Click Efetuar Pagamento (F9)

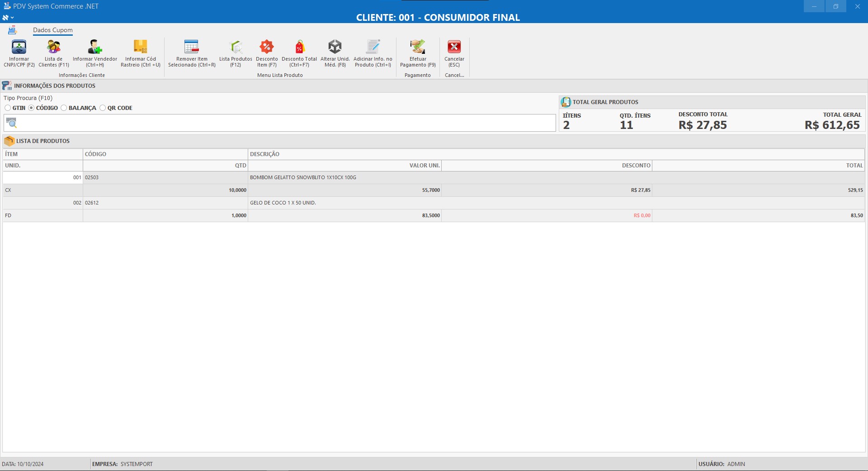pos(418,47)
